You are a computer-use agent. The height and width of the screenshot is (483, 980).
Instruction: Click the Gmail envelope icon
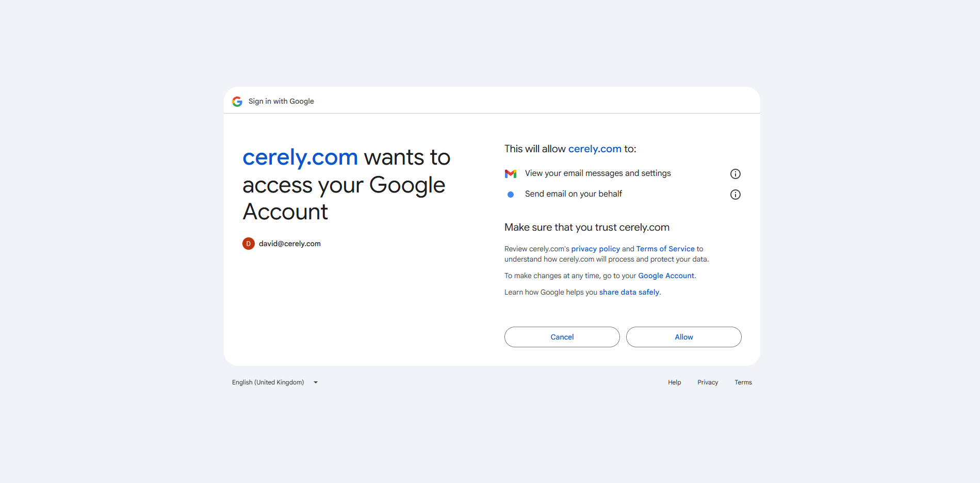511,174
